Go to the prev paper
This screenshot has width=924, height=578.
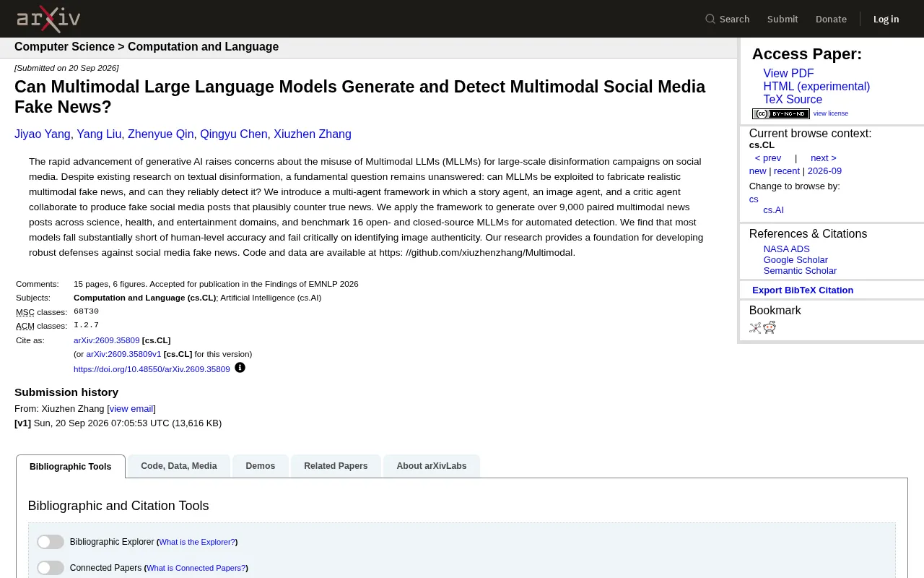pos(768,158)
